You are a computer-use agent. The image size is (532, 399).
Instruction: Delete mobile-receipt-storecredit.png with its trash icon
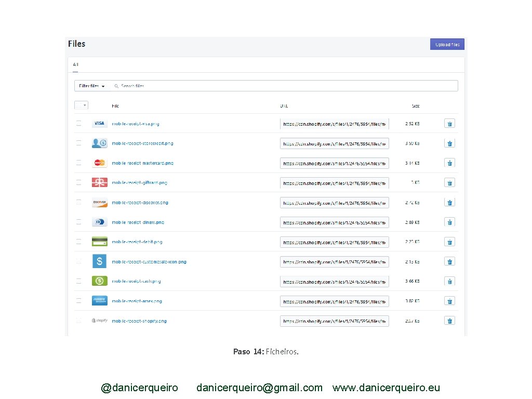(x=449, y=143)
